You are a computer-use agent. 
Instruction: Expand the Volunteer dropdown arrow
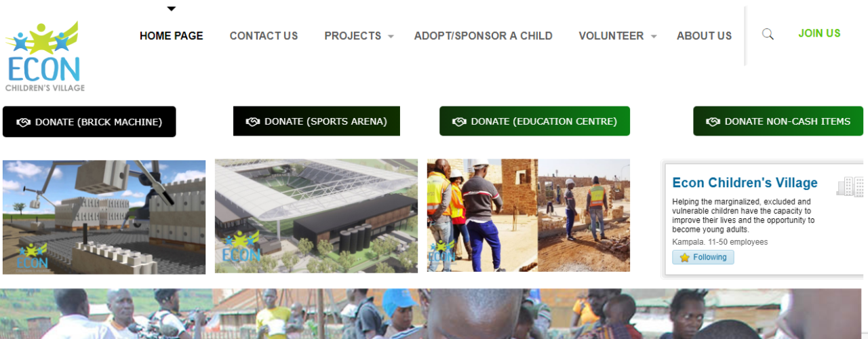coord(654,37)
